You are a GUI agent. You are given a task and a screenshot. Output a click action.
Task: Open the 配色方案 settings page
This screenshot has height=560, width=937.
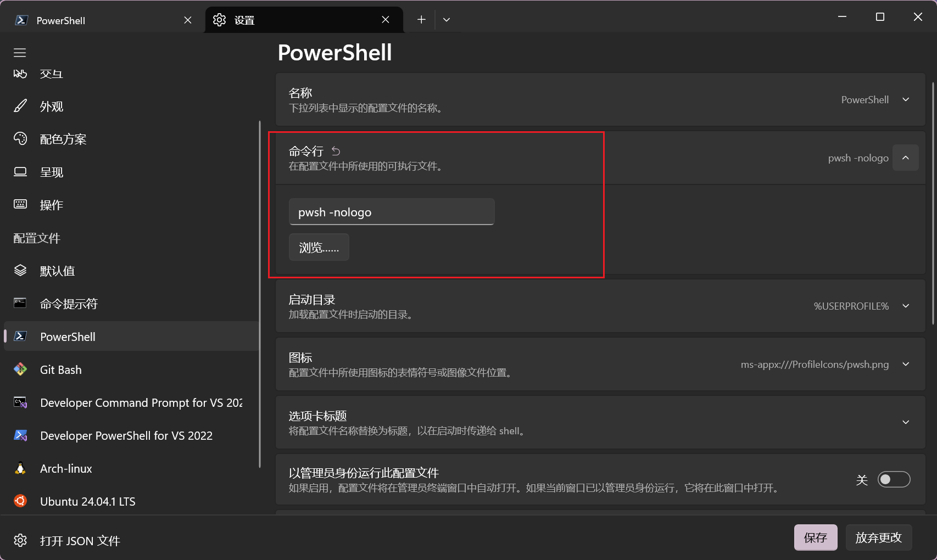tap(131, 139)
